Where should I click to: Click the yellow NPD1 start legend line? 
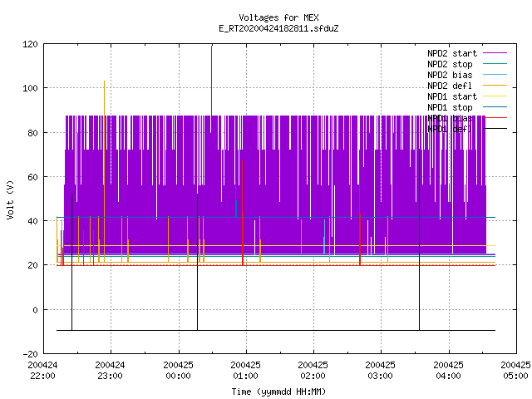pyautogui.click(x=495, y=96)
